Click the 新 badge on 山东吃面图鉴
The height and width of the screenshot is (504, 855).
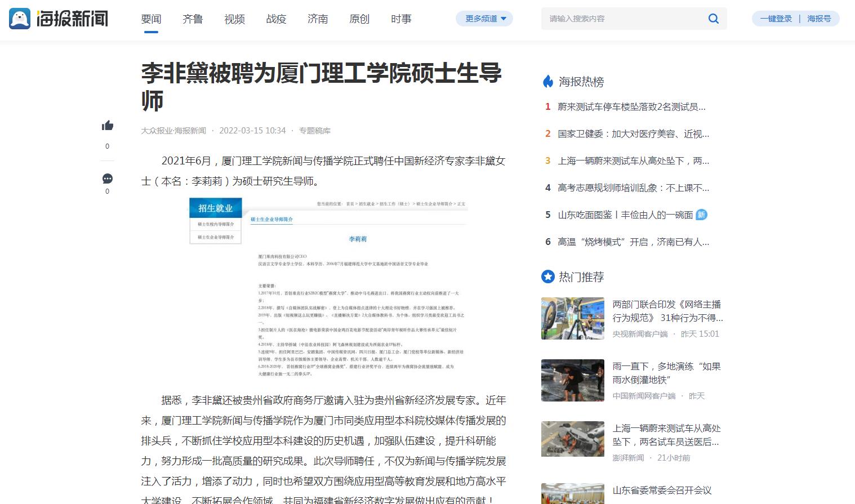pyautogui.click(x=701, y=215)
